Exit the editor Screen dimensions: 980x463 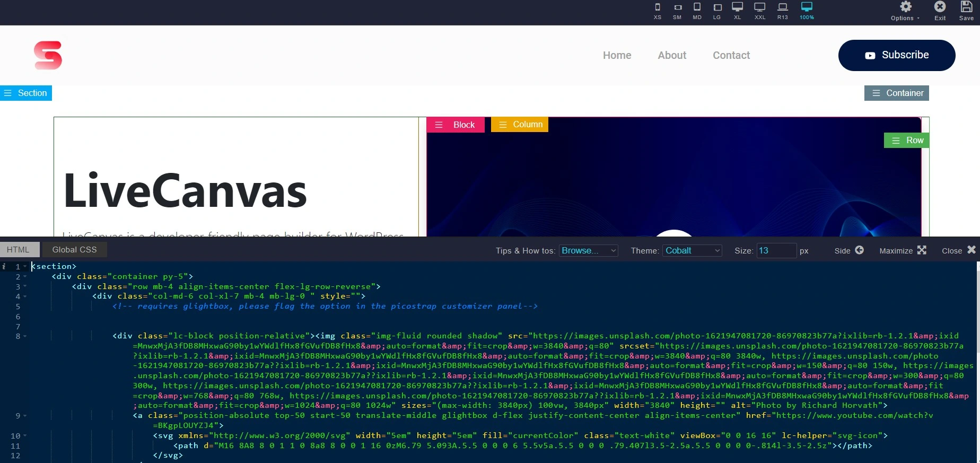click(940, 11)
